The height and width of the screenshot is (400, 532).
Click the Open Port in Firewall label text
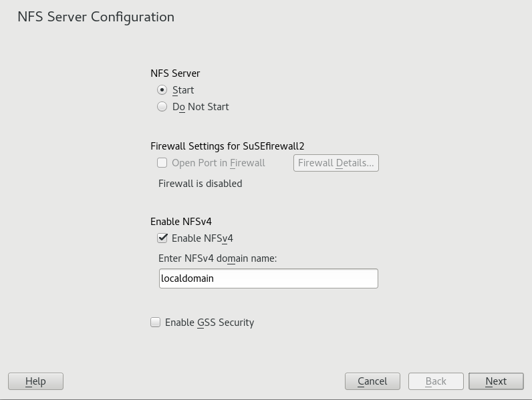coord(218,163)
